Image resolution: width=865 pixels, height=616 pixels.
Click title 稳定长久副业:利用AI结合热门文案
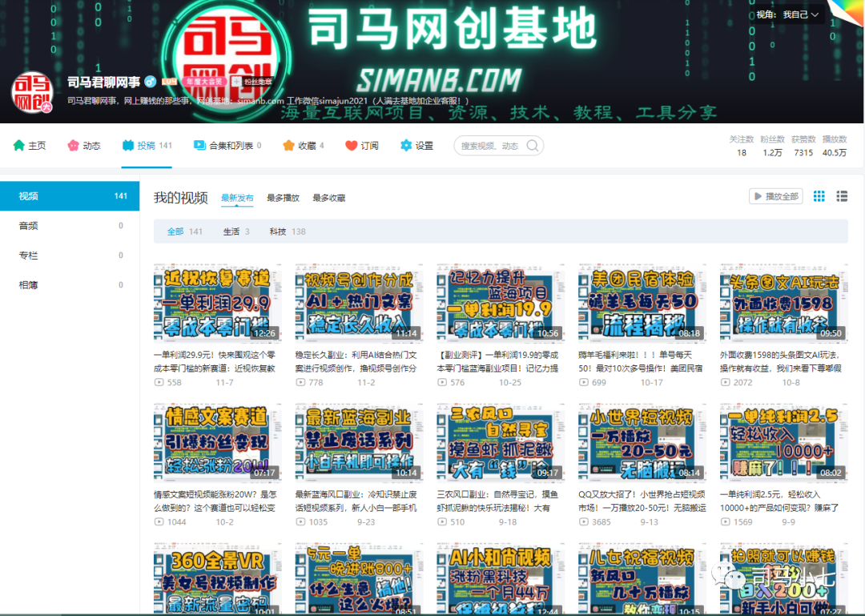(x=356, y=361)
